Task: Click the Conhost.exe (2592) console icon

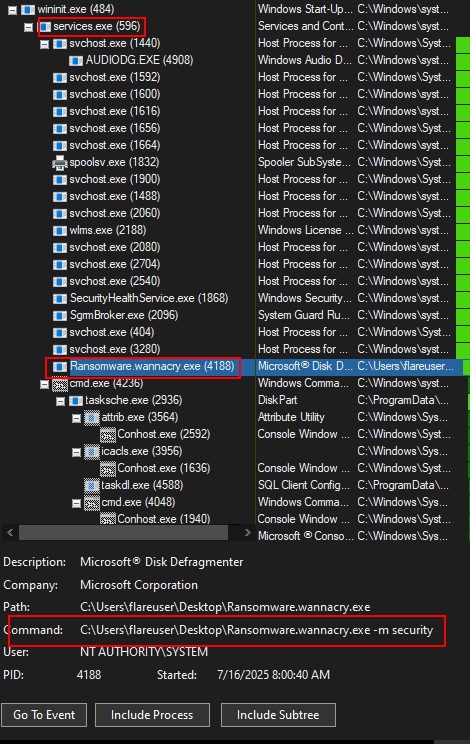Action: (x=108, y=435)
